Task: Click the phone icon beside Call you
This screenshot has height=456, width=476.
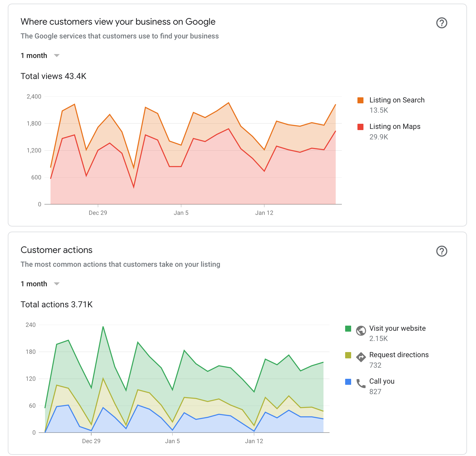Action: (x=361, y=383)
